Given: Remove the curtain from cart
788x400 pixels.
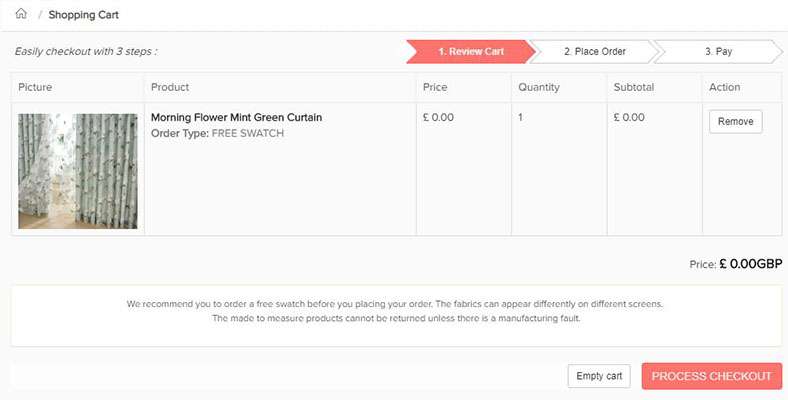Looking at the screenshot, I should (x=735, y=122).
